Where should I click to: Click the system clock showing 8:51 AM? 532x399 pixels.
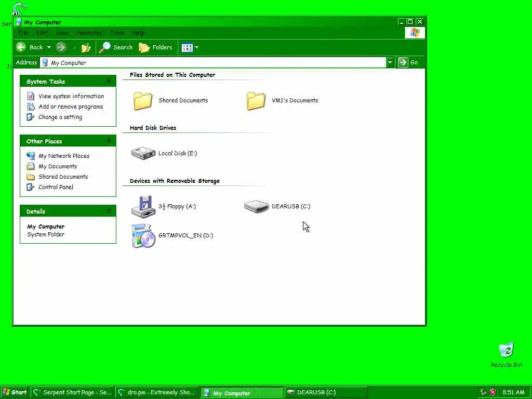tap(513, 392)
